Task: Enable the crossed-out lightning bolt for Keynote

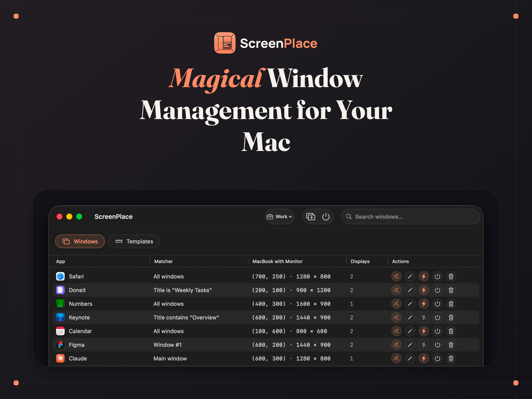Action: pos(424,318)
